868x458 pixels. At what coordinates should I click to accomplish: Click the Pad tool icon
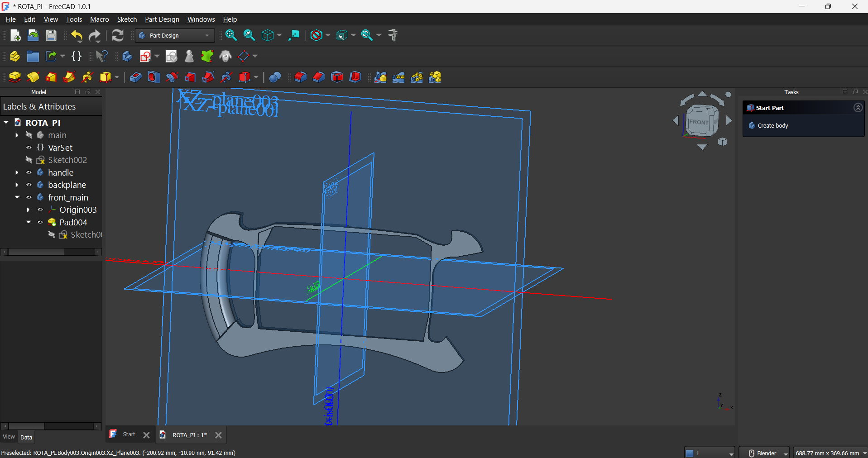[x=15, y=77]
